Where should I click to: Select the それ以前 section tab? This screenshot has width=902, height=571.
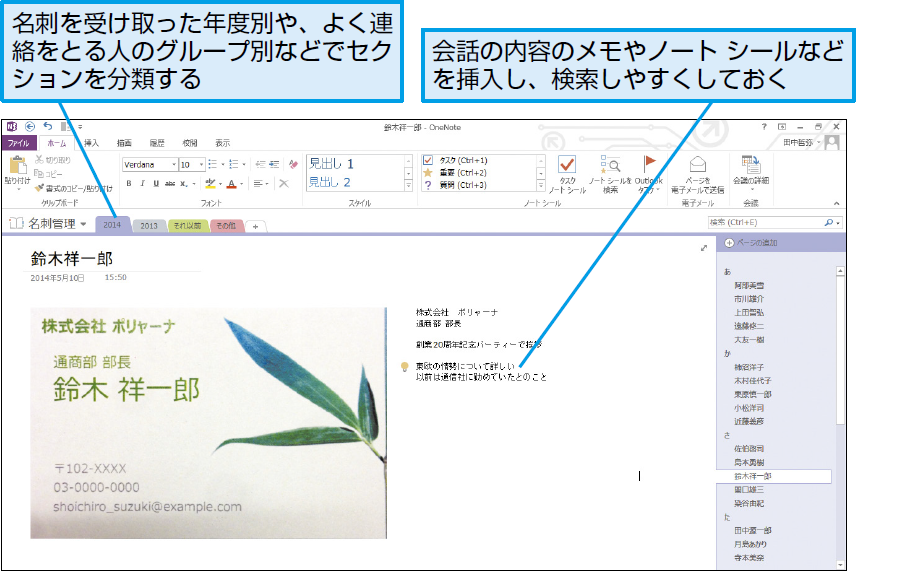point(188,225)
